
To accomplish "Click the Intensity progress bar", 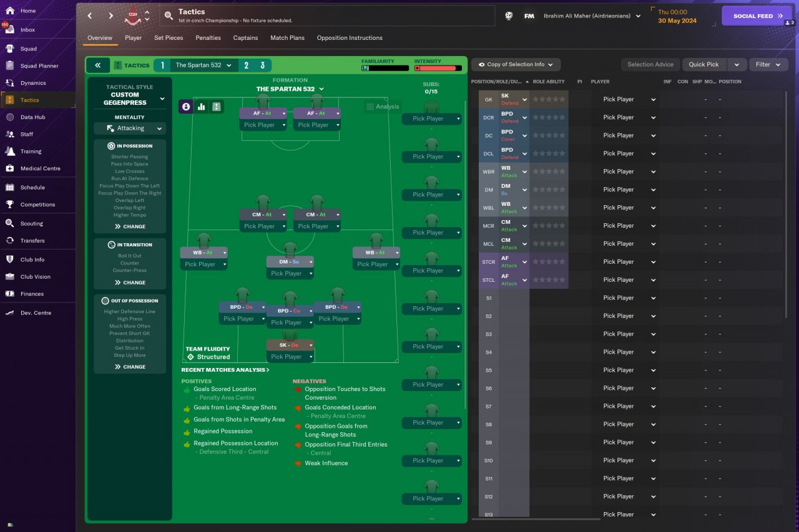I will pos(438,68).
